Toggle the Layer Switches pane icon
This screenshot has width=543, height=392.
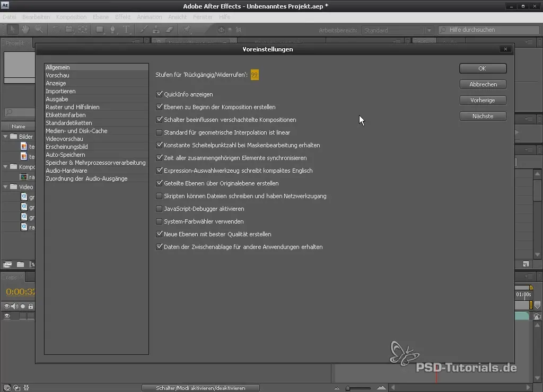pyautogui.click(x=7, y=388)
